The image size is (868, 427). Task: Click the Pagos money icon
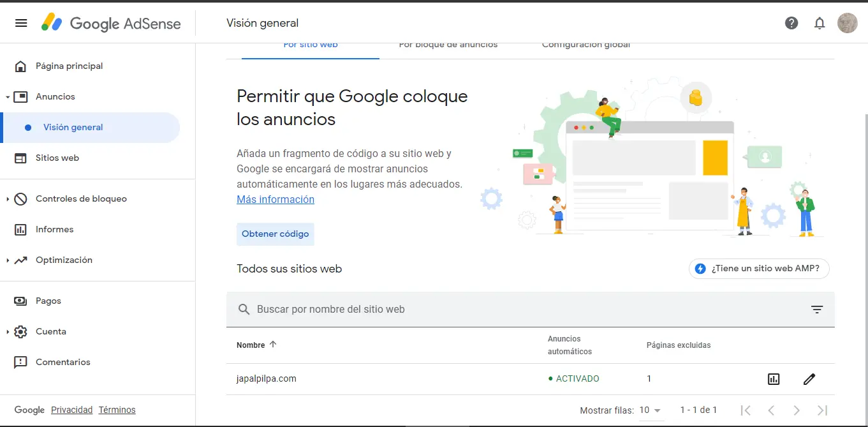[20, 301]
